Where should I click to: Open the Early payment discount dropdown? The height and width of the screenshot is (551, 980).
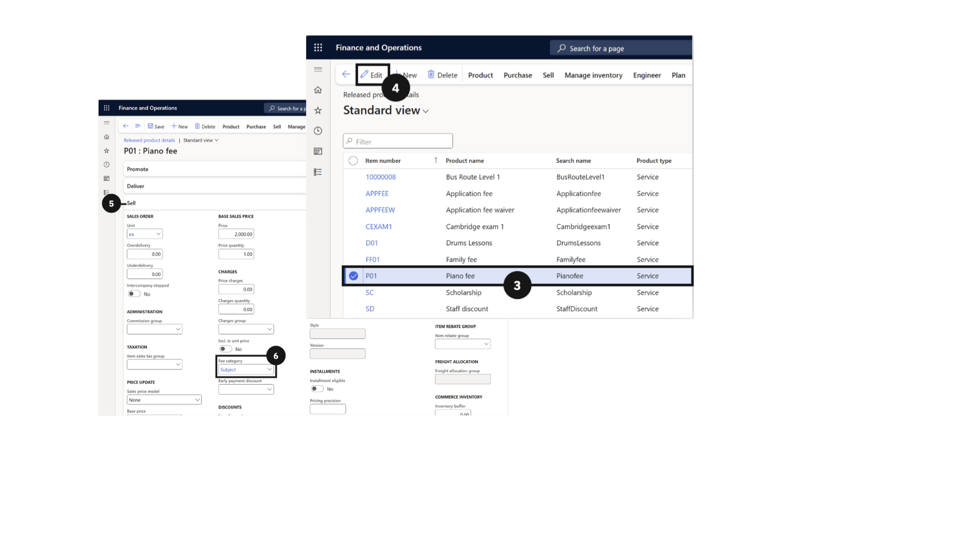[246, 389]
